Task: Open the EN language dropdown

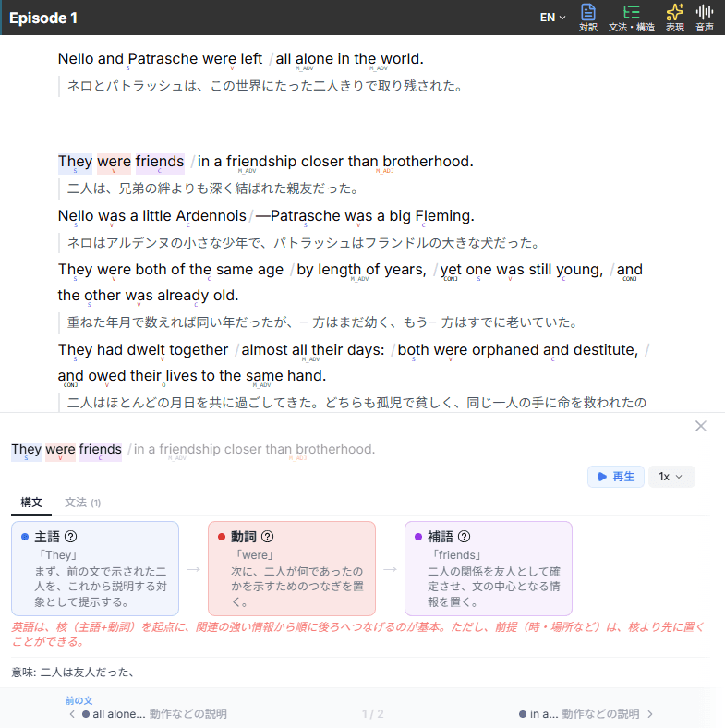Action: pyautogui.click(x=552, y=18)
